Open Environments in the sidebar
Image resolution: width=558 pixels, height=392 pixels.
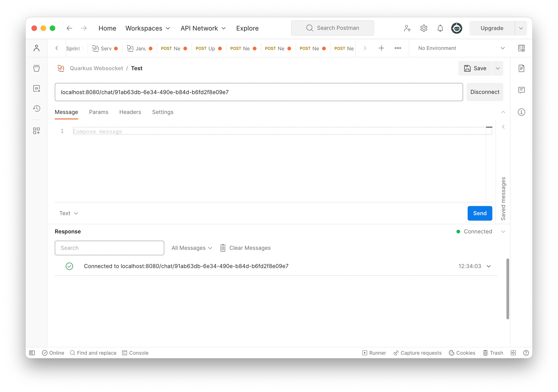(37, 88)
